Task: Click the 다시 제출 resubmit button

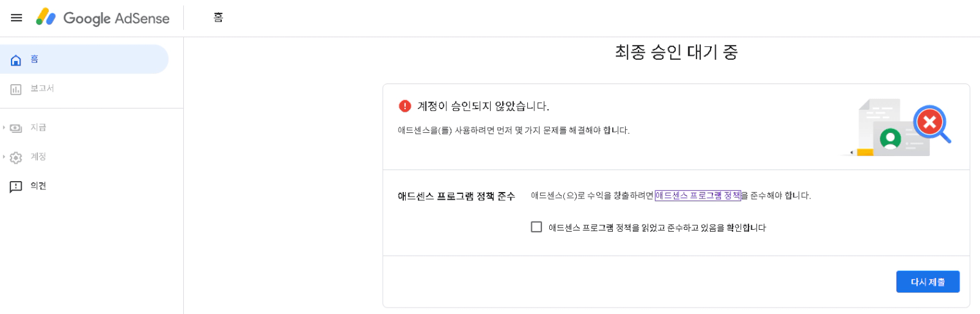Action: pos(927,282)
